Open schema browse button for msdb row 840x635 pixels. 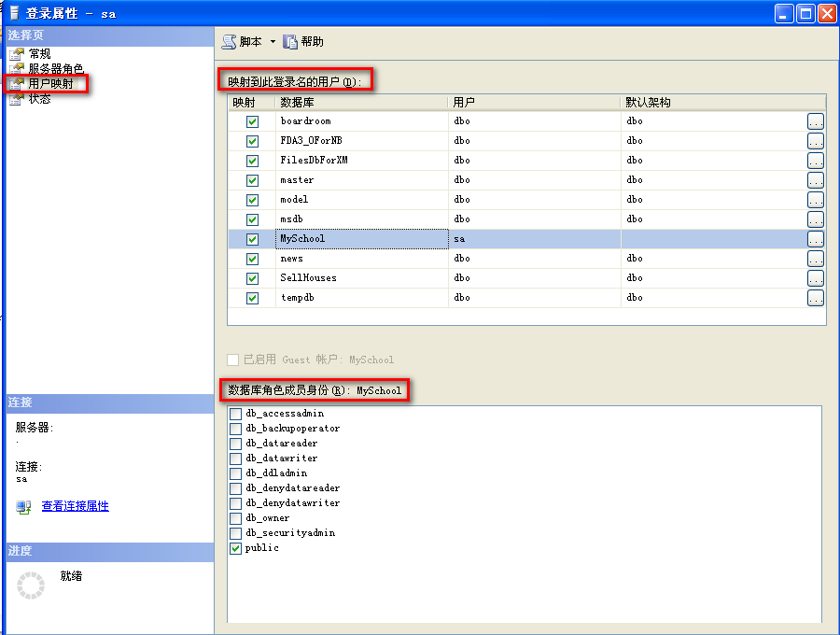(816, 219)
